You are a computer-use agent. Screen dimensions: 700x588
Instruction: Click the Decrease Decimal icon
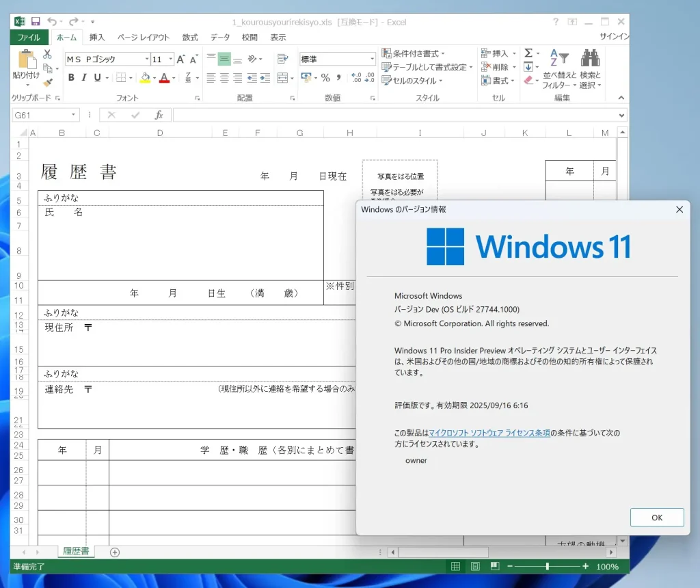[370, 78]
